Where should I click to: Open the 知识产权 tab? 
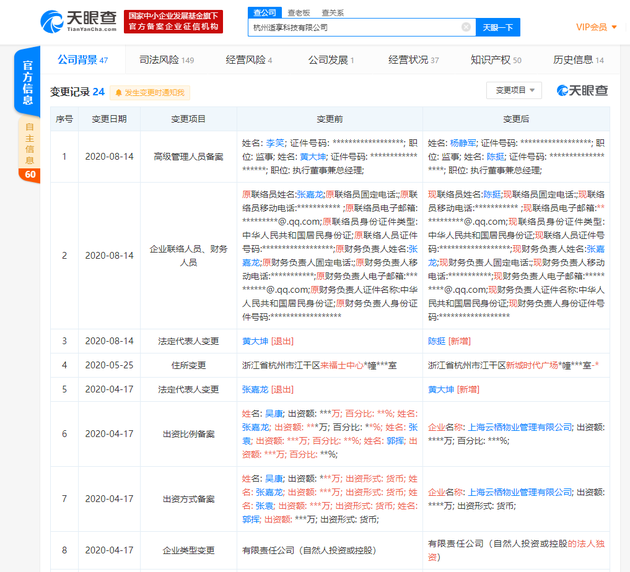[x=495, y=60]
